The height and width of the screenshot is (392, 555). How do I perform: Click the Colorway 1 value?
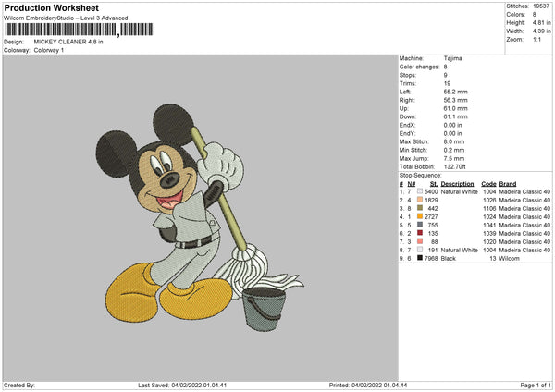coord(49,50)
